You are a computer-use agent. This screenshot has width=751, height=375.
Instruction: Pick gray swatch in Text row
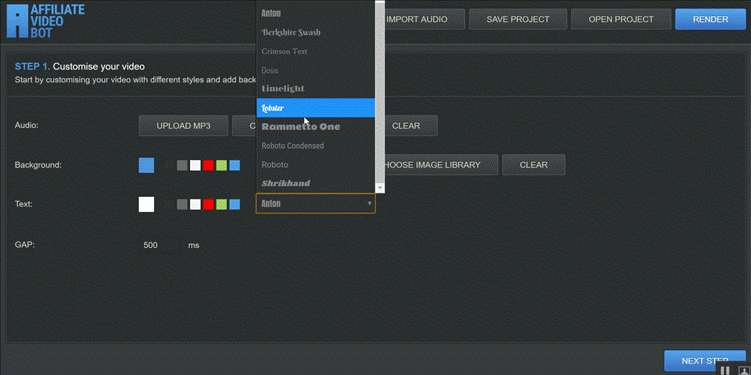182,205
